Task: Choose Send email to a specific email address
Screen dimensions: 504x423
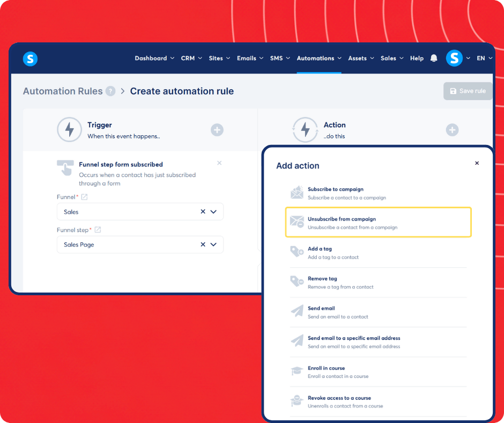Action: [x=379, y=342]
